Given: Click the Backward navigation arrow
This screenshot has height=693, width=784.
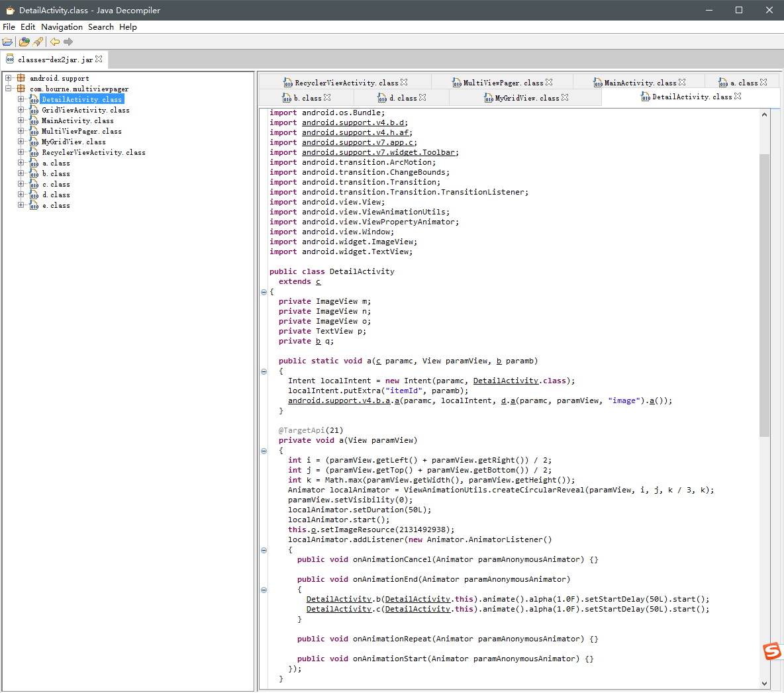Looking at the screenshot, I should pyautogui.click(x=54, y=42).
